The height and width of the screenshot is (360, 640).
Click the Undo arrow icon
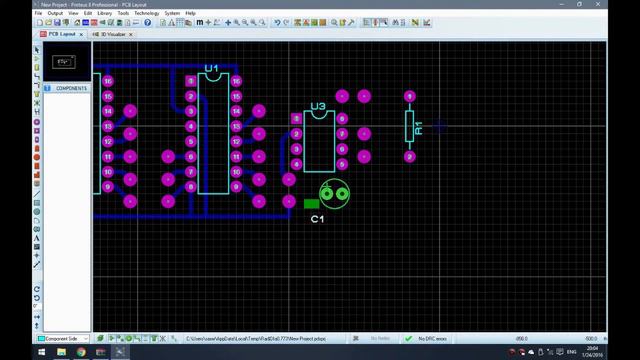(x=277, y=22)
